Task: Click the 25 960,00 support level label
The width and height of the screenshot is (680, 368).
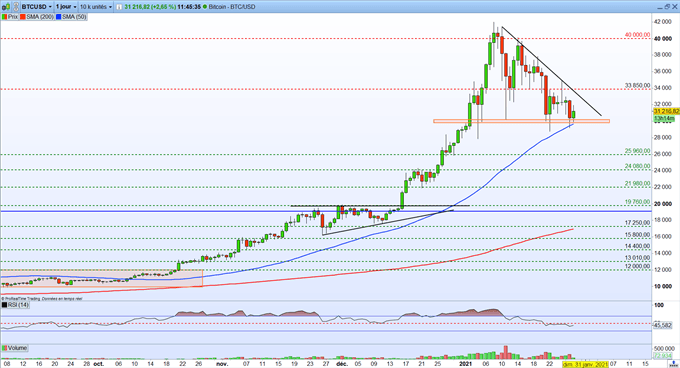Action: (638, 151)
